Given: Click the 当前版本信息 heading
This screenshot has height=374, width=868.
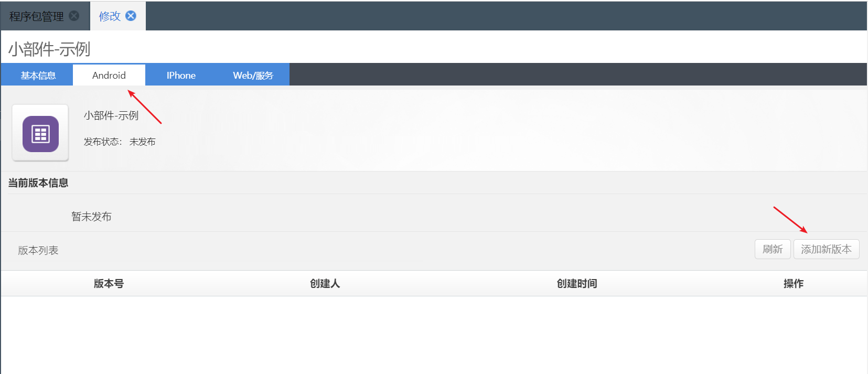Looking at the screenshot, I should tap(38, 183).
